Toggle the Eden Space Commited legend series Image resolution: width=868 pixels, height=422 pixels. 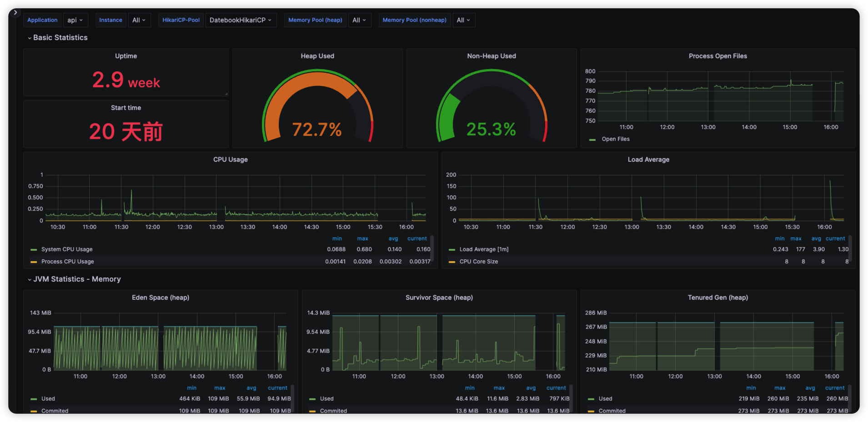coord(55,411)
